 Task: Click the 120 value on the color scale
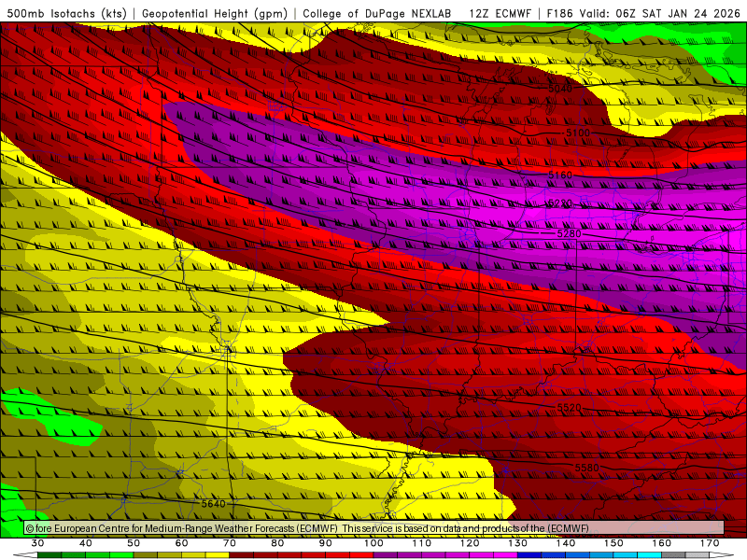click(470, 543)
